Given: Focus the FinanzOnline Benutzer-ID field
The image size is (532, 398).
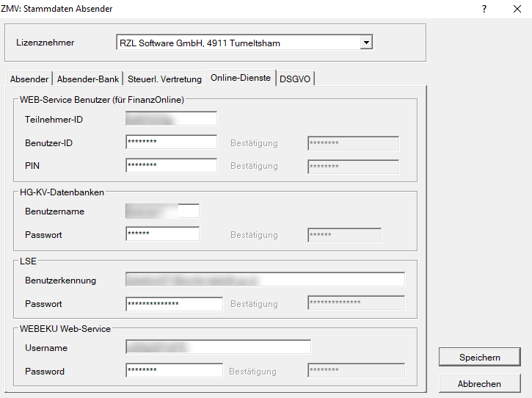Looking at the screenshot, I should (x=171, y=142).
